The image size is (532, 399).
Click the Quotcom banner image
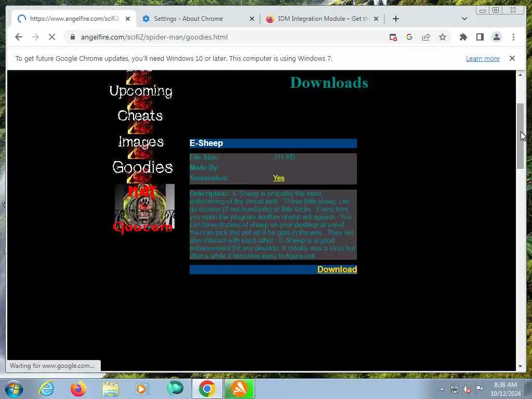pos(143,208)
